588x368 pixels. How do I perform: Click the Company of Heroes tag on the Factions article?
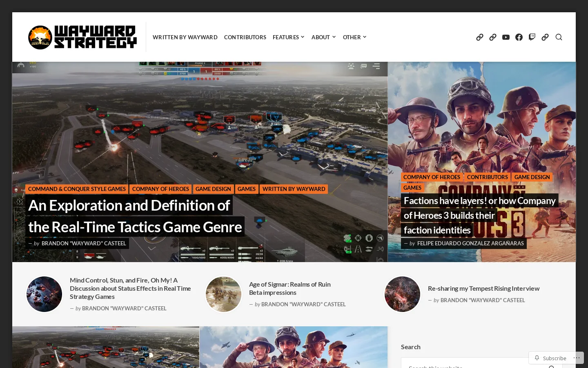tap(432, 177)
